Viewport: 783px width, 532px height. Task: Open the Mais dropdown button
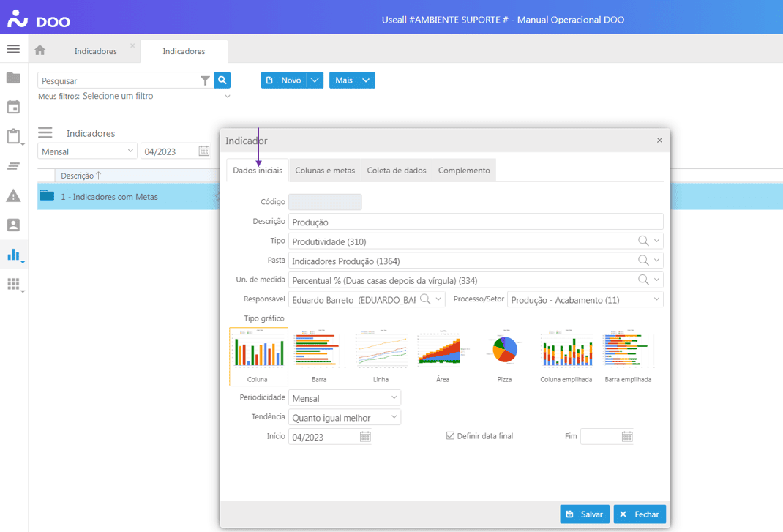tap(352, 80)
